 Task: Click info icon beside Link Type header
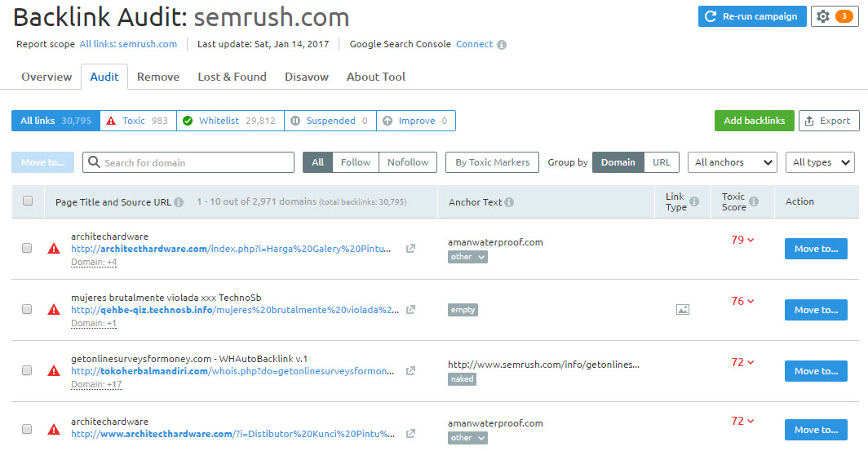point(694,201)
